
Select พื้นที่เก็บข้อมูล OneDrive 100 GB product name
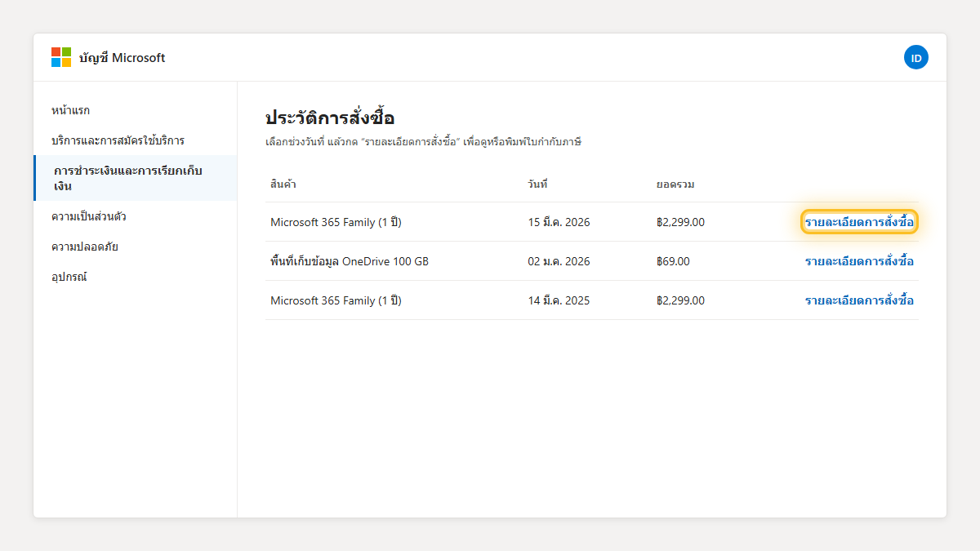tap(350, 261)
